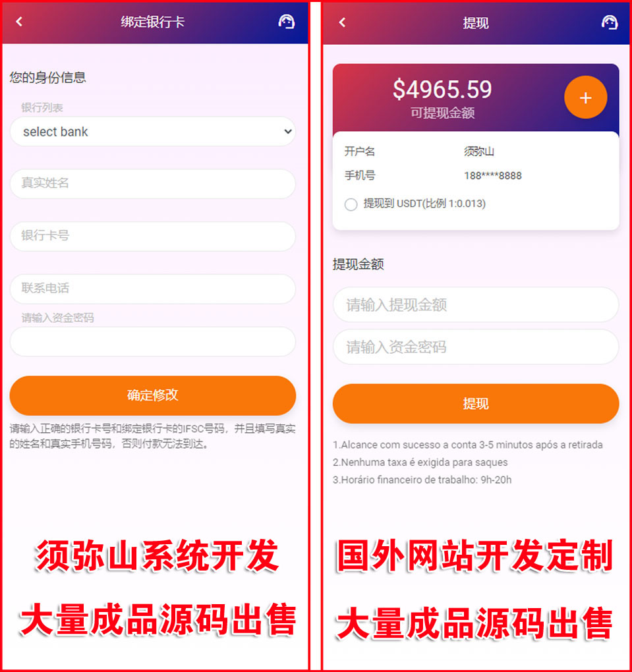The width and height of the screenshot is (632, 672).
Task: Confirm with the 确定修改 button
Action: (x=153, y=395)
